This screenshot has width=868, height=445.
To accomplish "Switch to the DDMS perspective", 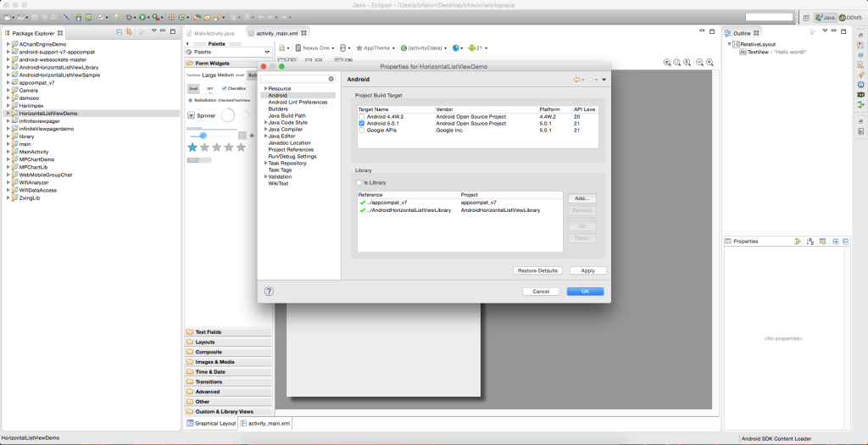I will click(x=850, y=18).
